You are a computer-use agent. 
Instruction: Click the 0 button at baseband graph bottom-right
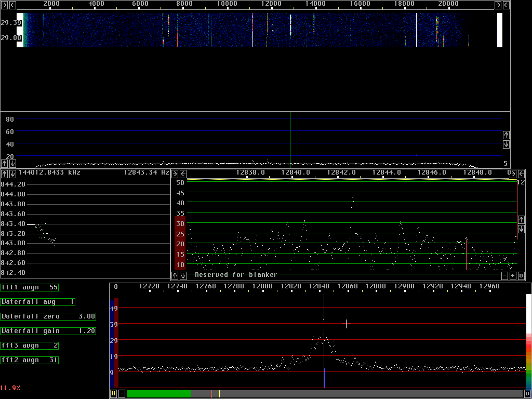[x=527, y=394]
